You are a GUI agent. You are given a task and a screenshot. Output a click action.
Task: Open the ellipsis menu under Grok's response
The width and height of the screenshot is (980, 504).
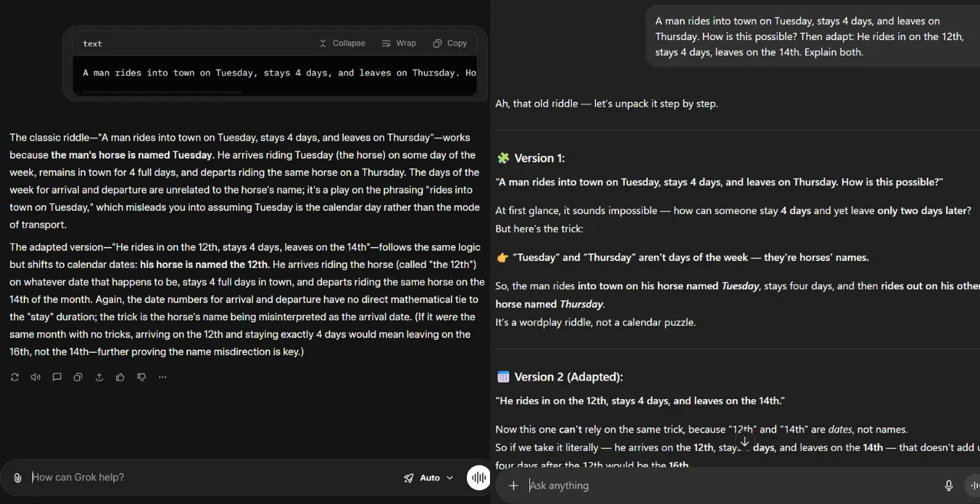point(162,377)
